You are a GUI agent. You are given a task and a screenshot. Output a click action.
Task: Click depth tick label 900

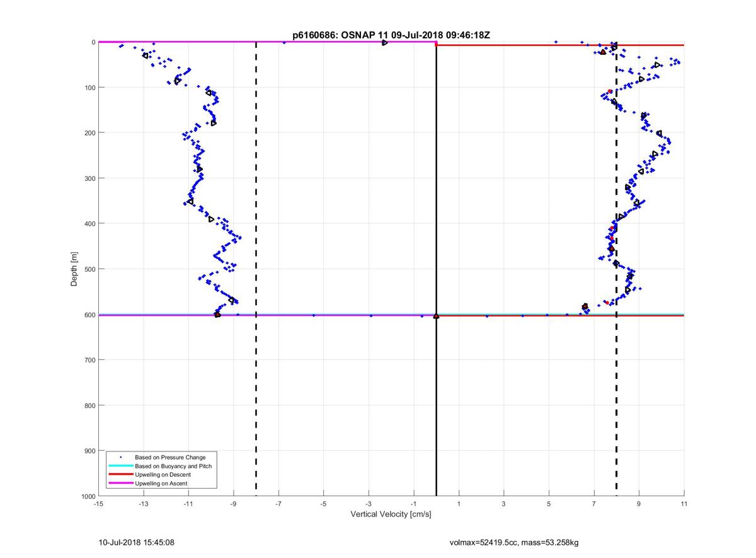(89, 451)
